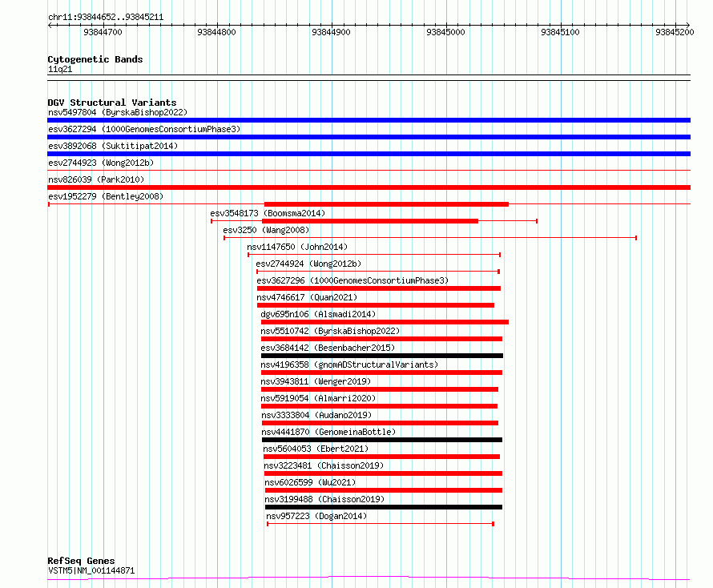
Task: Click the 93845200 ruler position
Action: (x=675, y=32)
